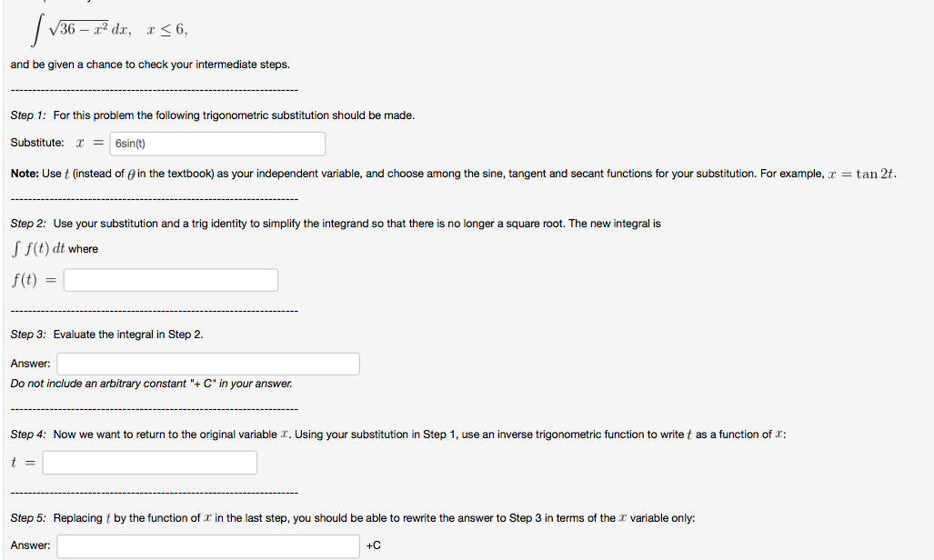Click the "Substitute:" label in Step 1

pyautogui.click(x=37, y=144)
